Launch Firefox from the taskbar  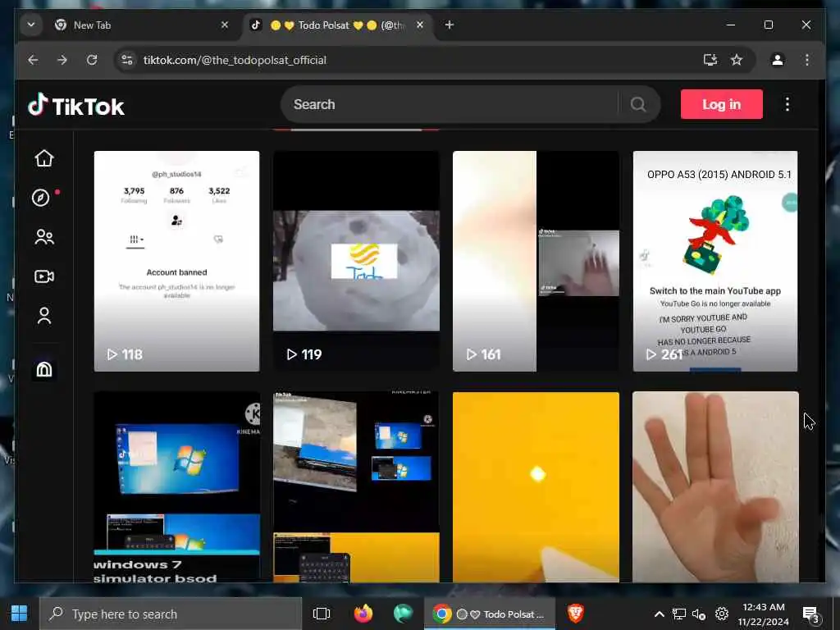pos(363,614)
